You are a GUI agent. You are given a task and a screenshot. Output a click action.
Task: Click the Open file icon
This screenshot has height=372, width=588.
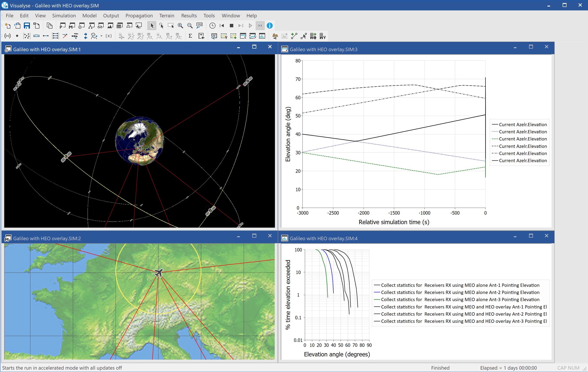coord(17,26)
